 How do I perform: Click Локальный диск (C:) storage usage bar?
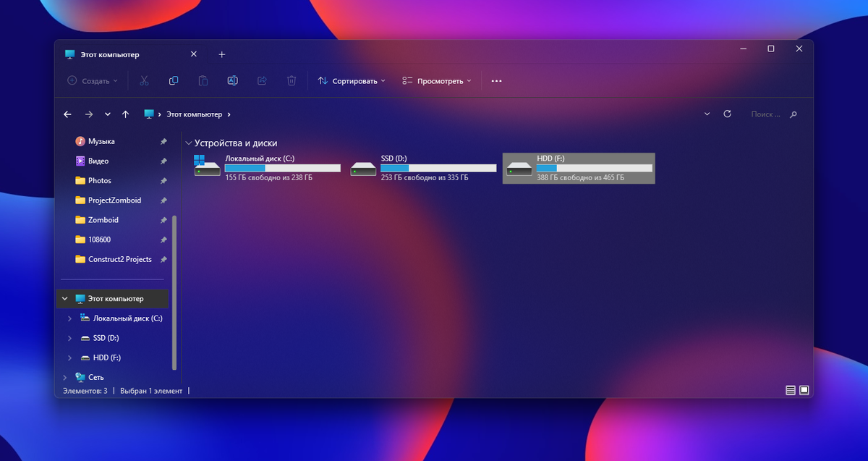(x=282, y=168)
